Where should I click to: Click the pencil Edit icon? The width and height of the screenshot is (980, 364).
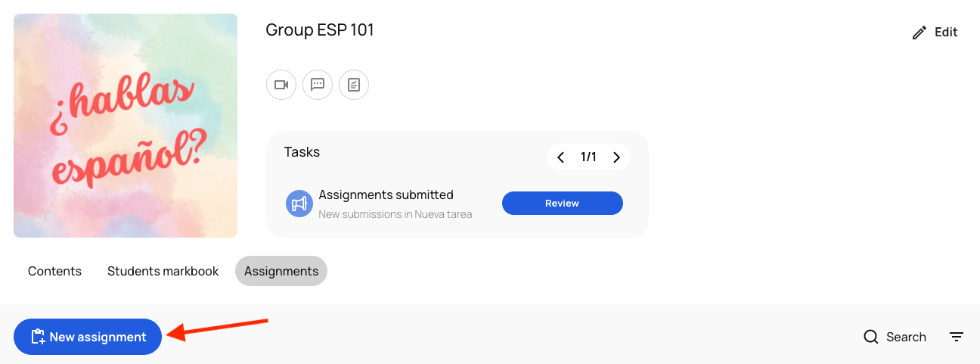920,33
